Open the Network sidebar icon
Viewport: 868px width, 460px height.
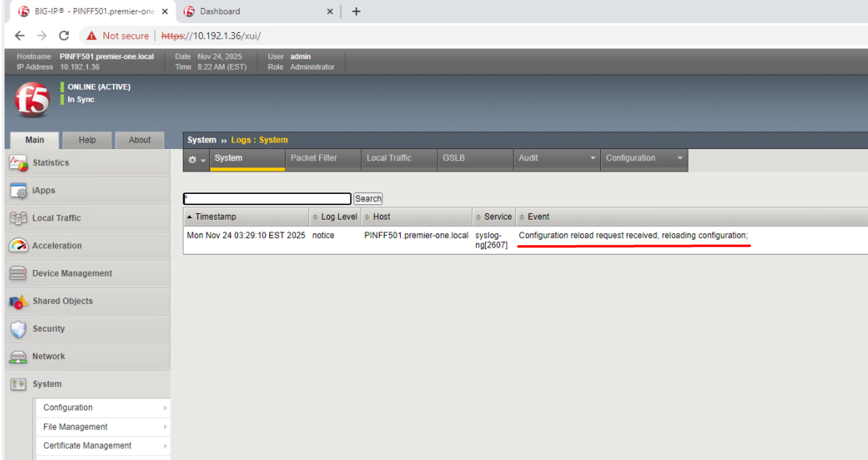tap(18, 357)
